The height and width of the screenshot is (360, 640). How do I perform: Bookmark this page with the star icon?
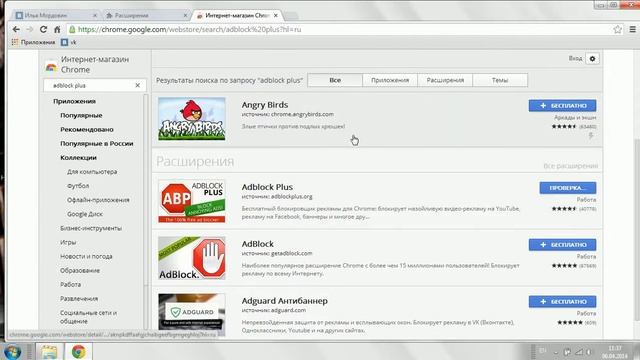click(x=617, y=29)
